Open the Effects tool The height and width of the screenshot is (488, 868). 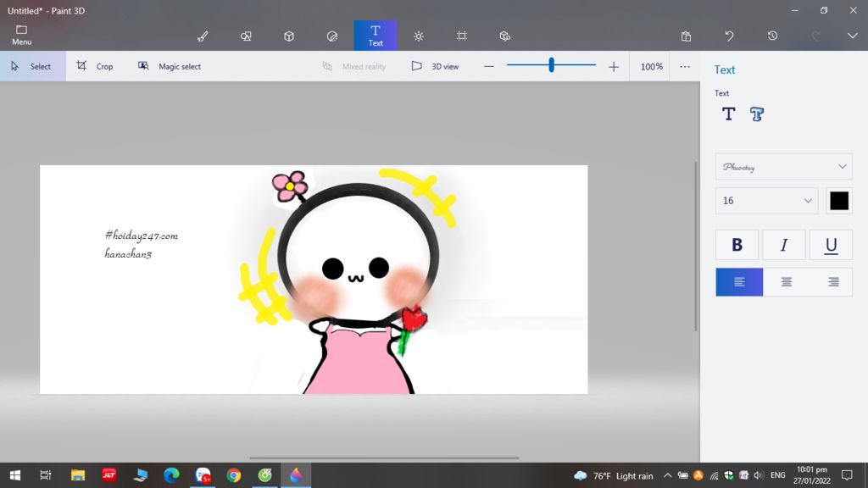click(x=419, y=36)
